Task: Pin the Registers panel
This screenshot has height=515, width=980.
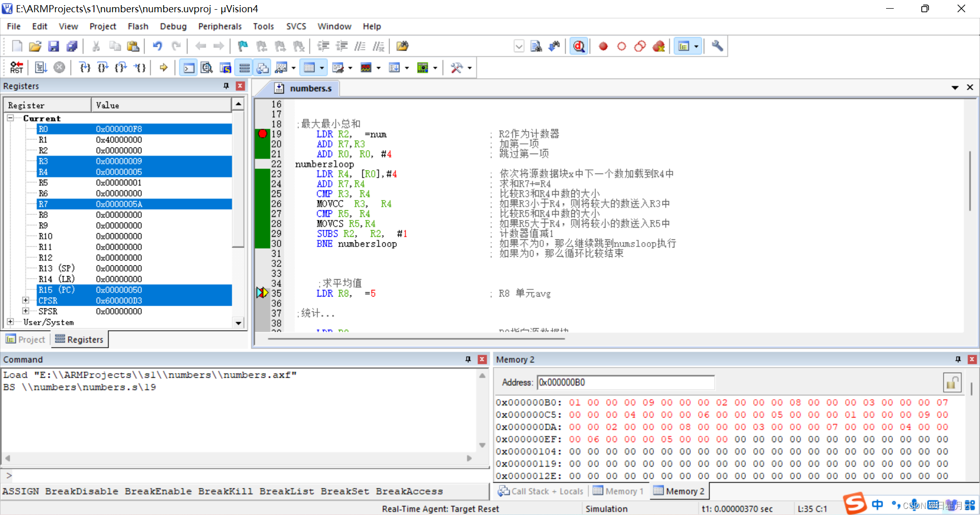Action: [226, 86]
